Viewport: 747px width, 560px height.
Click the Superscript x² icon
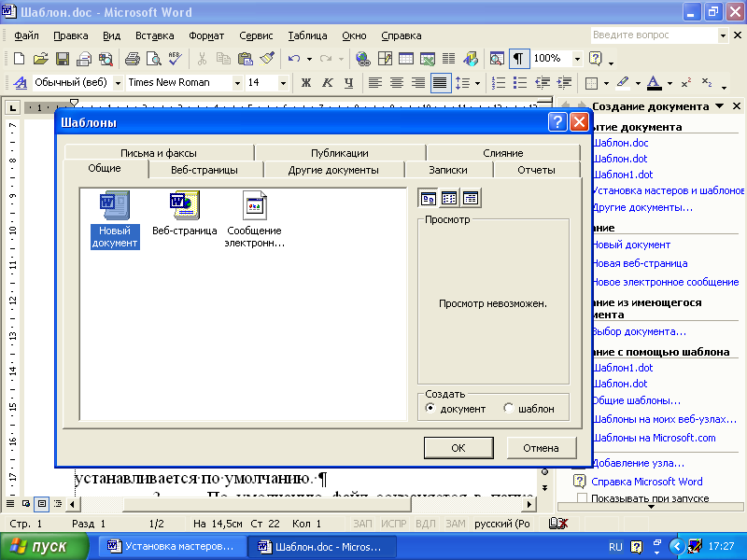click(x=686, y=83)
